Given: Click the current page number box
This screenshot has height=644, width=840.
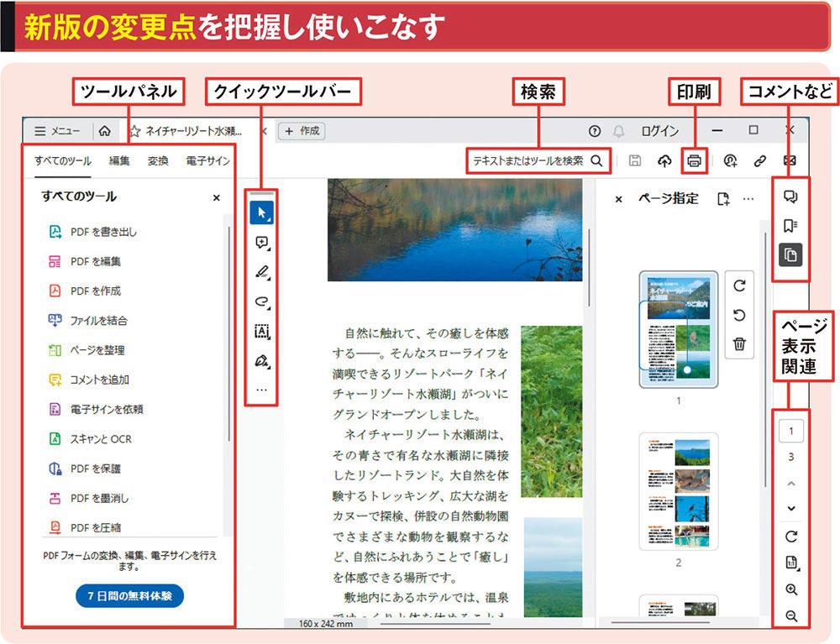Looking at the screenshot, I should click(791, 431).
